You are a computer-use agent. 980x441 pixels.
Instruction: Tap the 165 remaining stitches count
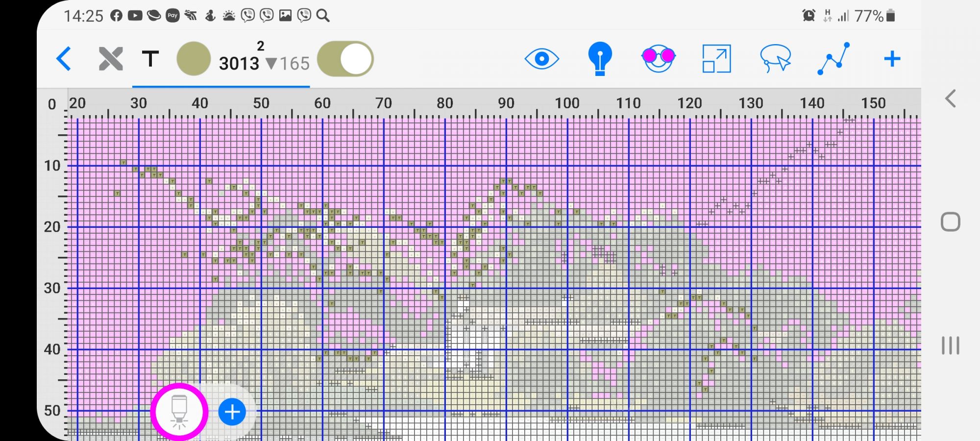coord(294,64)
